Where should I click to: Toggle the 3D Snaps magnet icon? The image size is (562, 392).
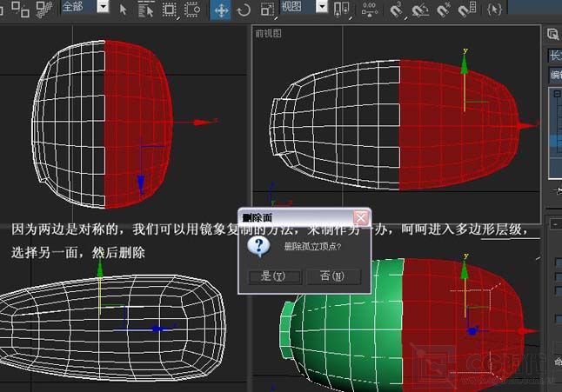[396, 10]
